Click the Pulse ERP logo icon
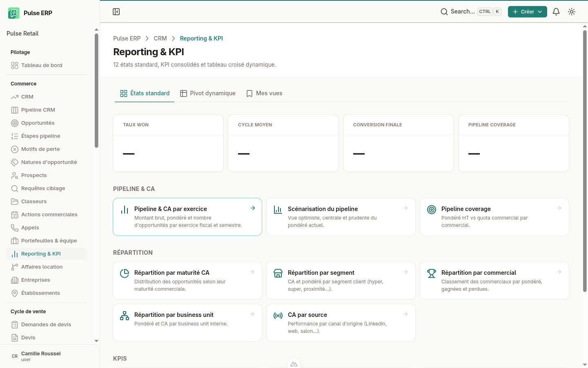Viewport: 588px width, 368px height. (14, 13)
